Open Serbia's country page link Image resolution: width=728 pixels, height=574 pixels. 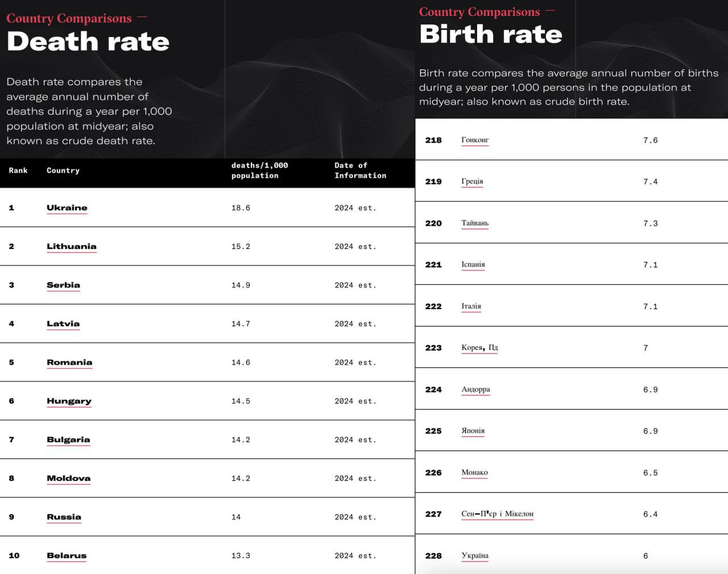click(x=63, y=285)
